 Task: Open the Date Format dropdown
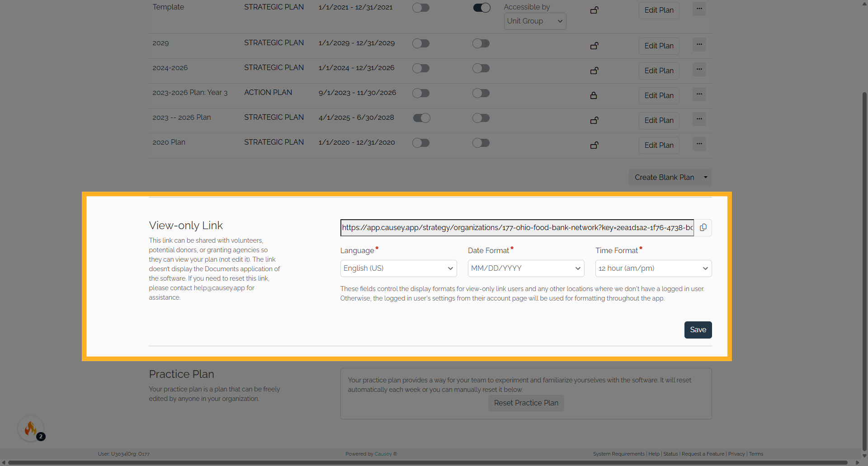(526, 268)
